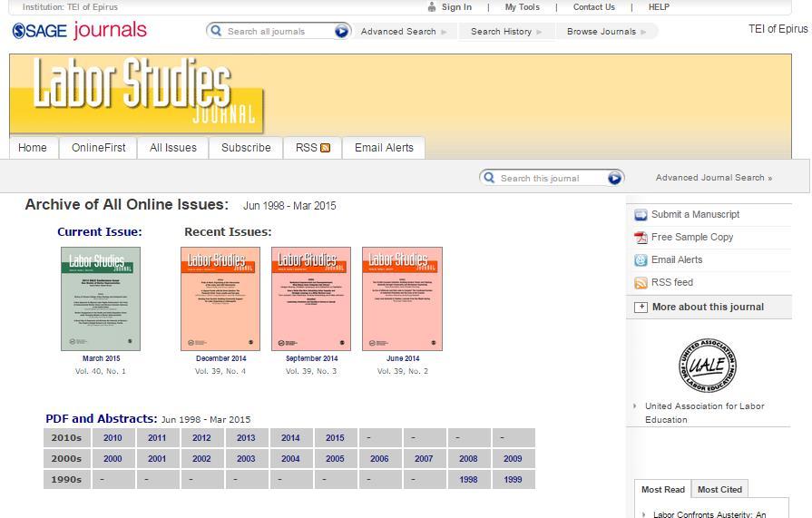Image resolution: width=812 pixels, height=518 pixels.
Task: Open September 2014 issue cover
Action: [311, 298]
